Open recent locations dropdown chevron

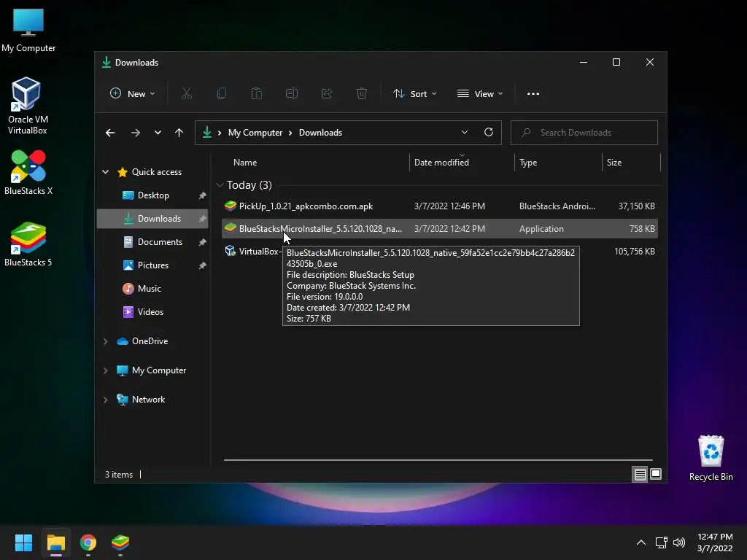point(158,133)
